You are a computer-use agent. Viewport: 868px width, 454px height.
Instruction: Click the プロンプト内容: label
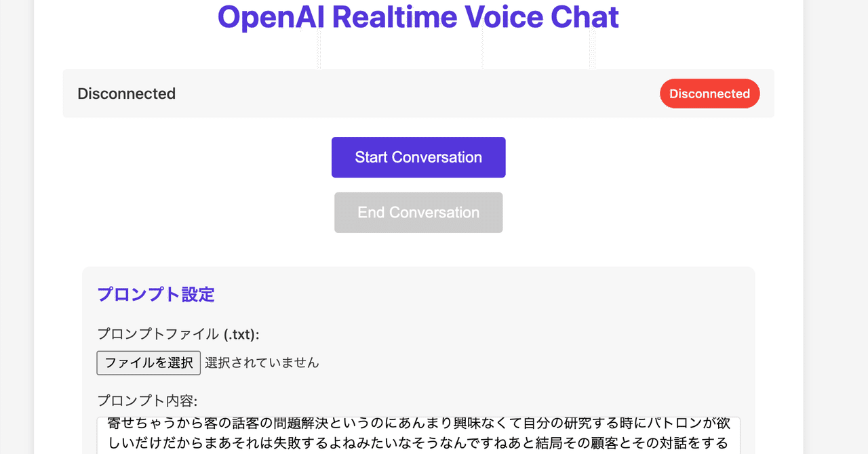click(147, 400)
